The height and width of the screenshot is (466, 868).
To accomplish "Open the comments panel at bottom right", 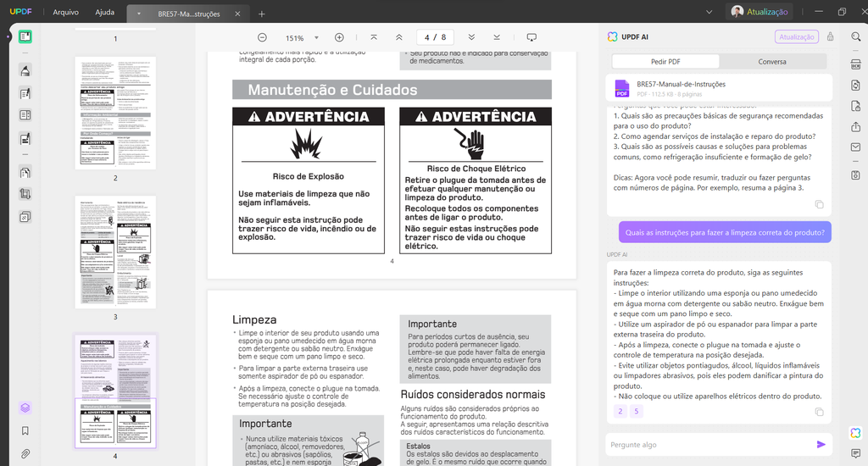I will coord(856,453).
